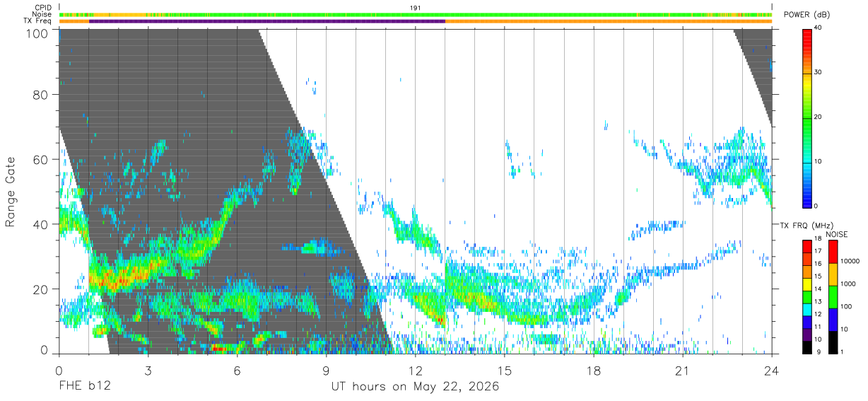Click the TX Freq row label
Screen dimensions: 868x401
[39, 21]
